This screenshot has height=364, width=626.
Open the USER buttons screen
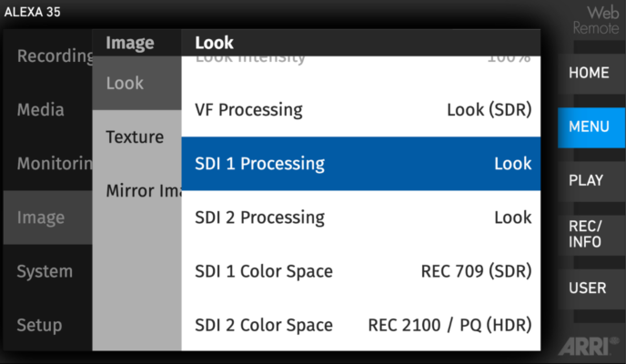pos(591,288)
